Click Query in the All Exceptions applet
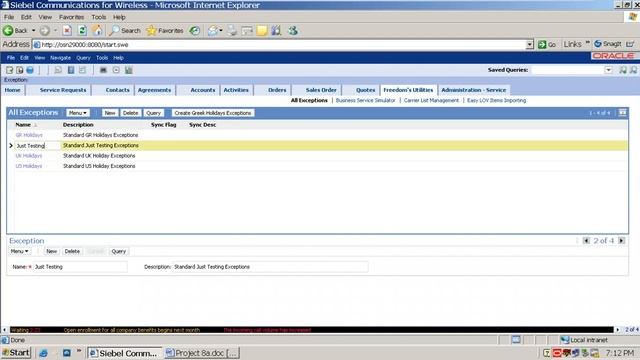640x360 pixels. [x=153, y=113]
